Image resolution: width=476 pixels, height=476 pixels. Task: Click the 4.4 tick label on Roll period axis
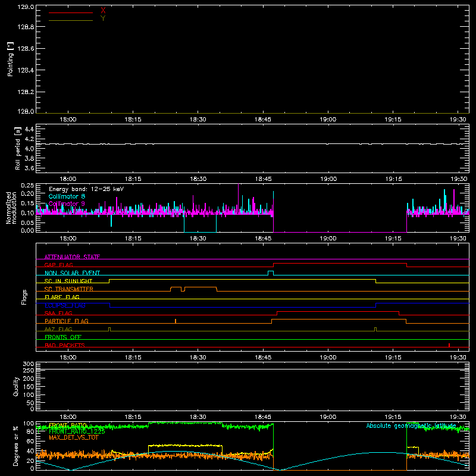pos(29,129)
